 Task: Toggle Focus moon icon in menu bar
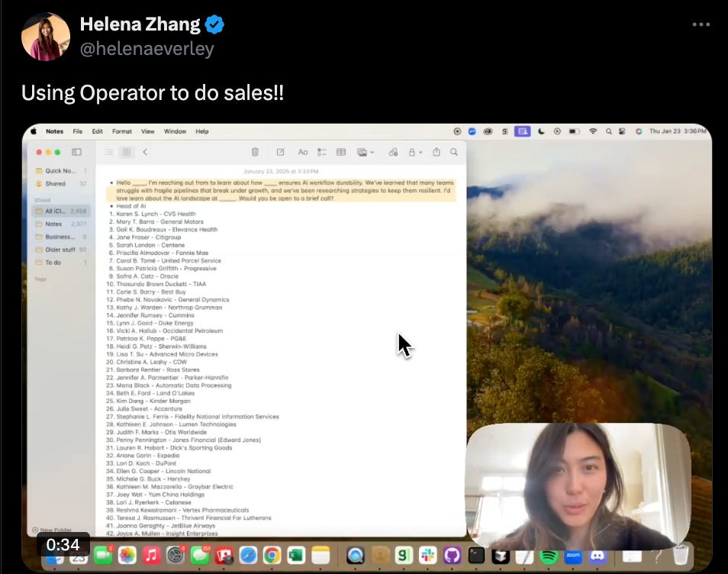point(541,131)
